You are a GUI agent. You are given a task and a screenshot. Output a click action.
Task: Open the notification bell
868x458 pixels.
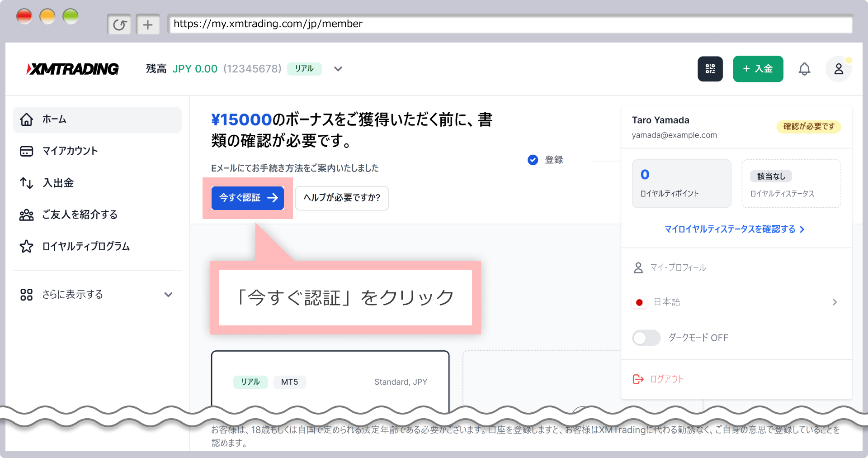805,69
